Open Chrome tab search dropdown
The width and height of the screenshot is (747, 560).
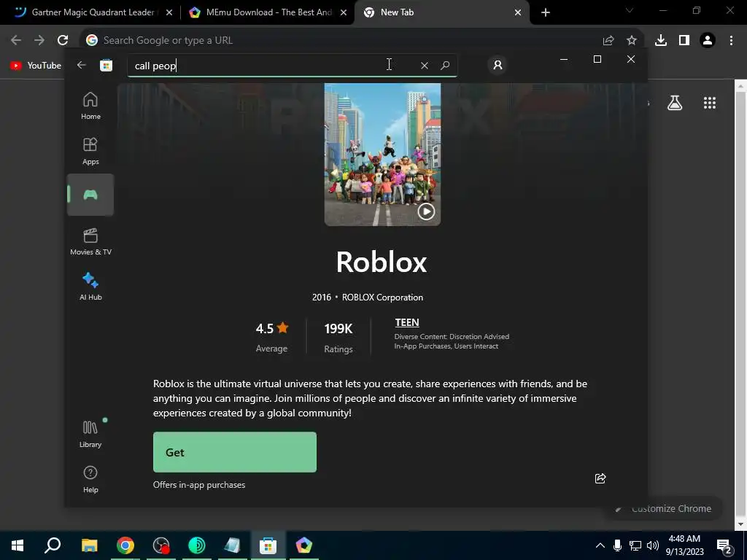pos(630,10)
